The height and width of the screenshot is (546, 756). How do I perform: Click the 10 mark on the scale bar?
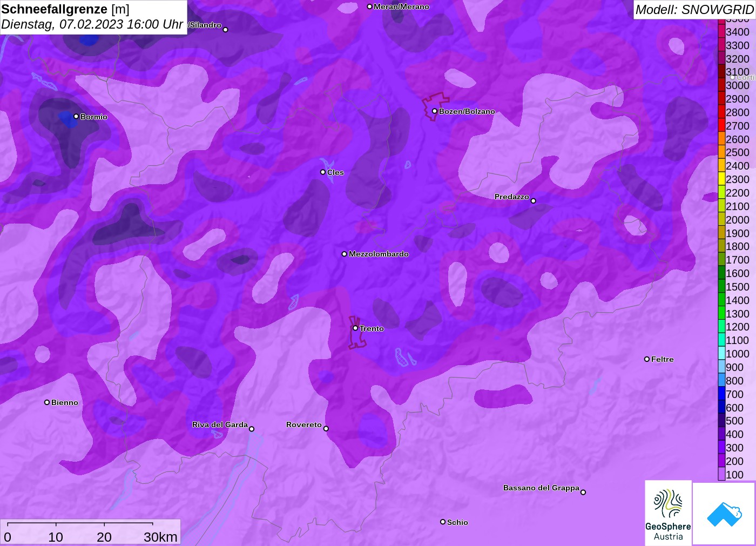click(x=56, y=537)
